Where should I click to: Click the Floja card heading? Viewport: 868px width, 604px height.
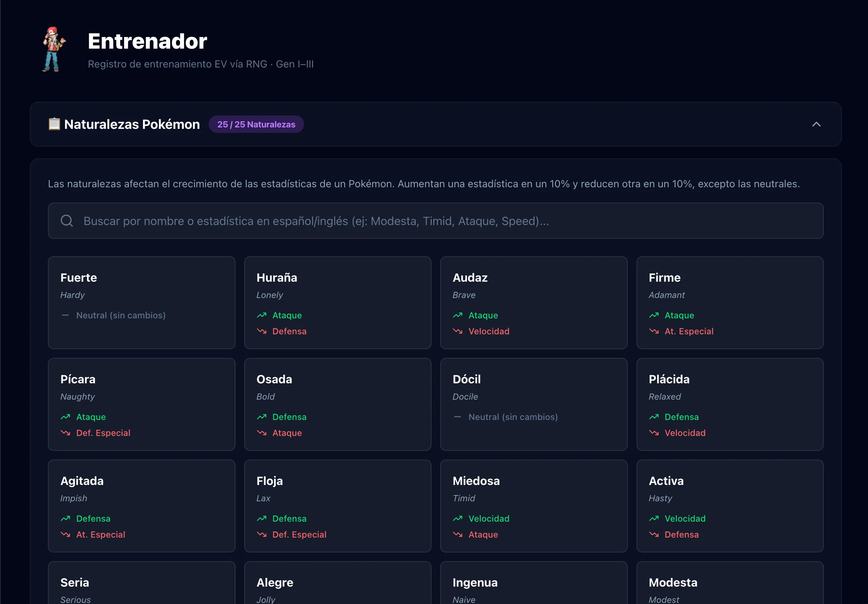tap(269, 481)
